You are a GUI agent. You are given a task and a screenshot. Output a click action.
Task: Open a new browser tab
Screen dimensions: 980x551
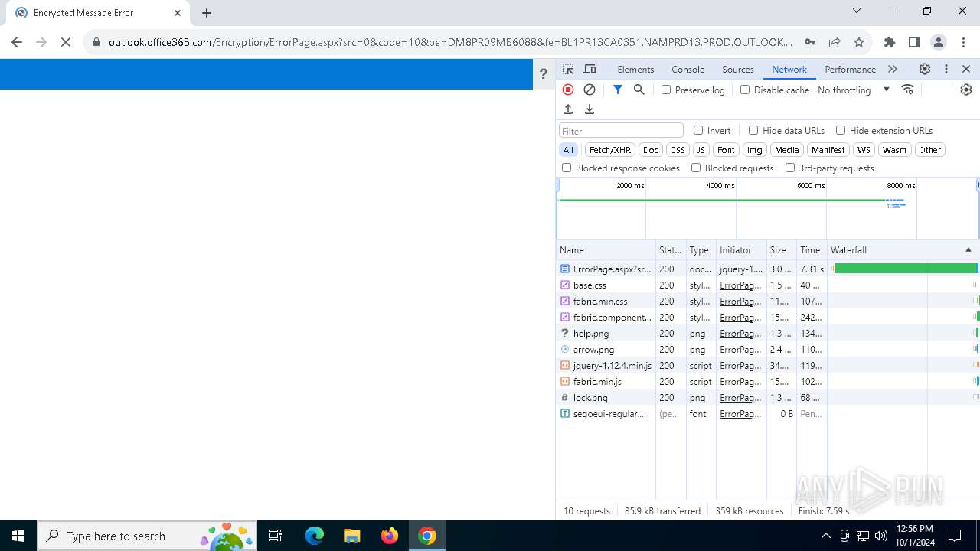point(207,13)
